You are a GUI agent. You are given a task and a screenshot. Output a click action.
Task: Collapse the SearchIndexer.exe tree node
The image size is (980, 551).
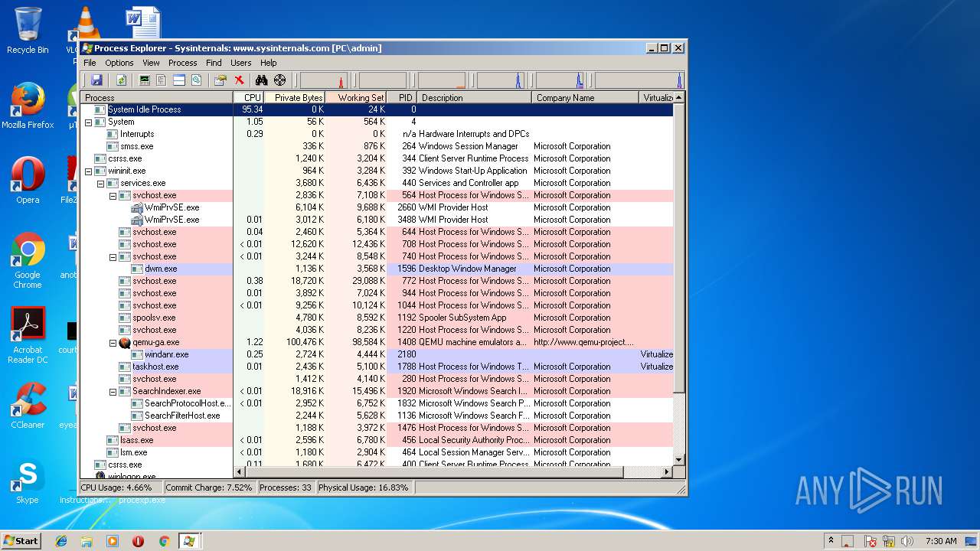point(113,391)
